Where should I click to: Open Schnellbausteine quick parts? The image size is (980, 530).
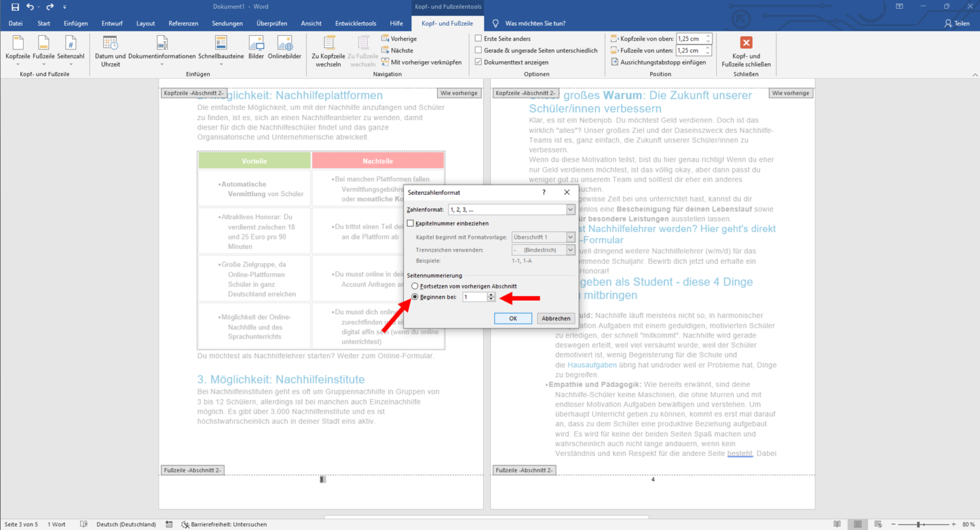click(221, 50)
